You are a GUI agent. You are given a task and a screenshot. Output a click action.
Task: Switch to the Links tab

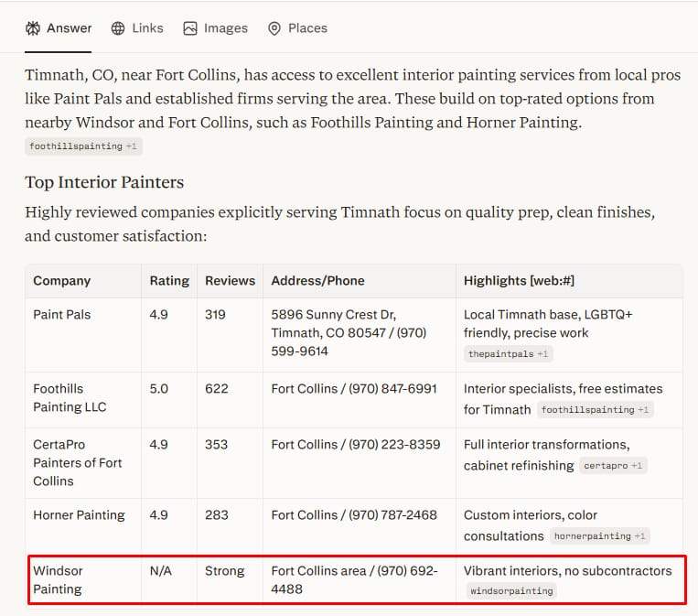[137, 28]
